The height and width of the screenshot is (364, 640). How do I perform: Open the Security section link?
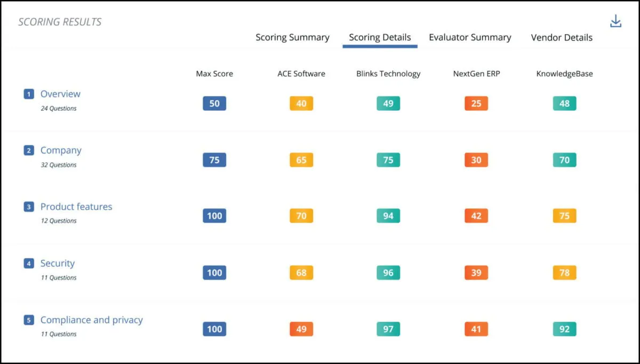point(58,263)
